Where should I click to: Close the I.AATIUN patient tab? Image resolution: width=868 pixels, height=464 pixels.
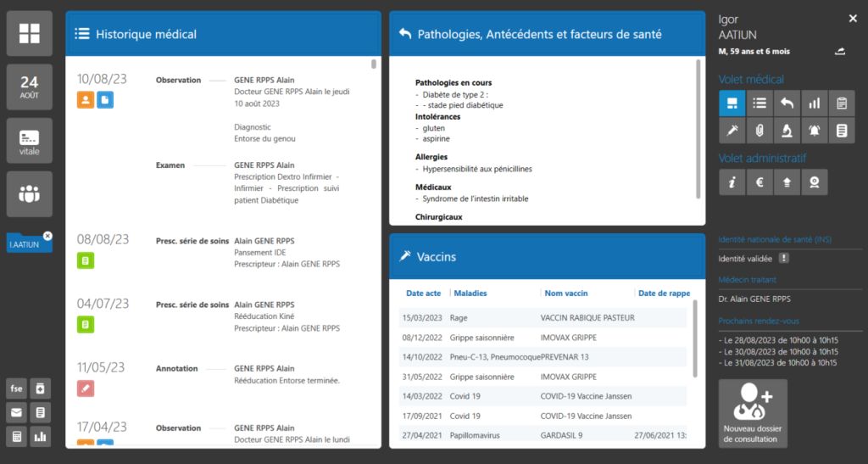(x=47, y=236)
